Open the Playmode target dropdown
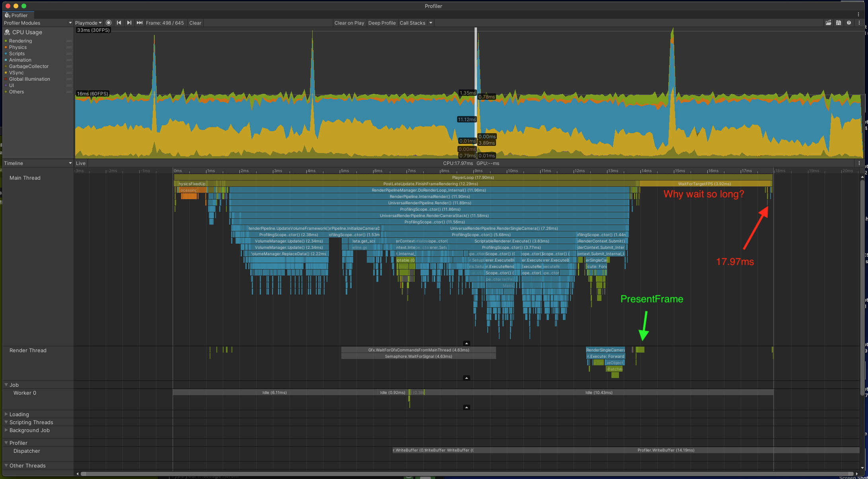 tap(88, 23)
